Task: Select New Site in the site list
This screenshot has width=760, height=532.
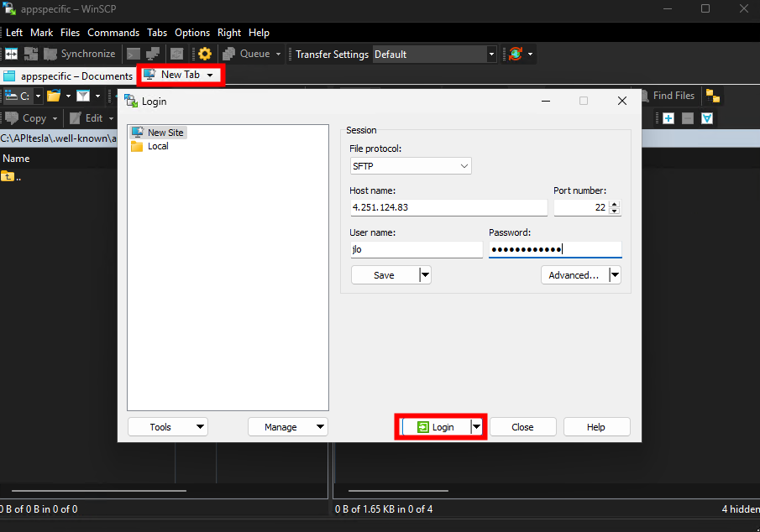Action: click(x=159, y=133)
